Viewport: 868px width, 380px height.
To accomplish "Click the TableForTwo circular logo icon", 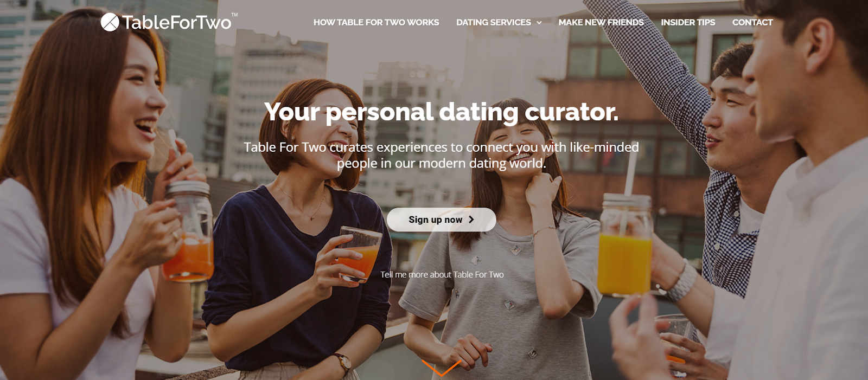I will tap(110, 22).
